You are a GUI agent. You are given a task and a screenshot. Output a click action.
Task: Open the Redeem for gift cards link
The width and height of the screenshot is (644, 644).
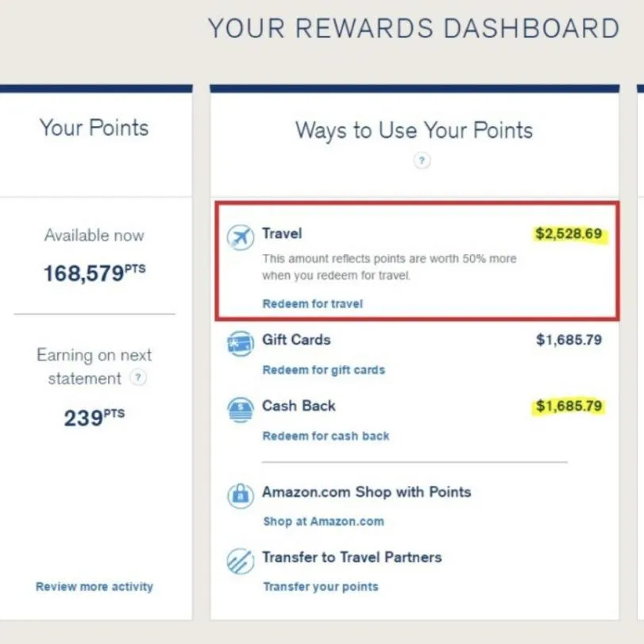tap(324, 370)
